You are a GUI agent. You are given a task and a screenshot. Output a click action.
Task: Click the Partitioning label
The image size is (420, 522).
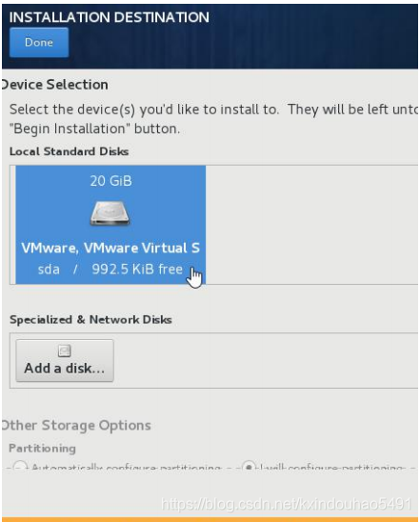(x=42, y=449)
